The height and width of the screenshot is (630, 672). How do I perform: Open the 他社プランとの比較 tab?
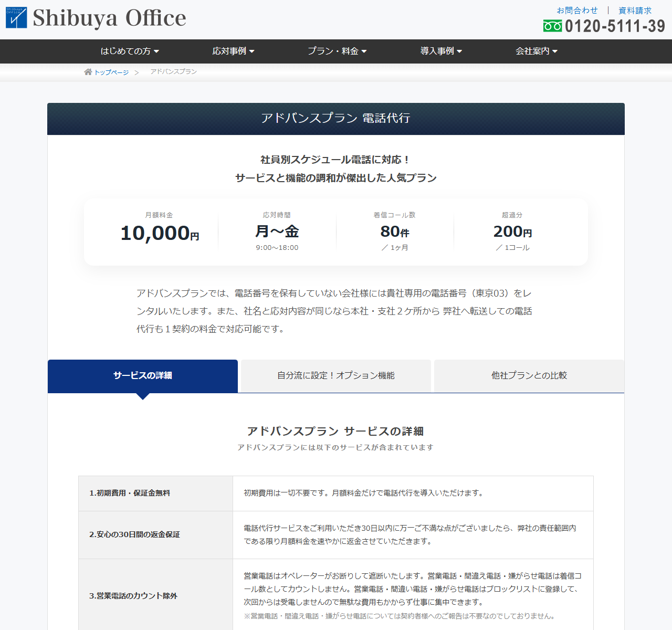pos(529,376)
